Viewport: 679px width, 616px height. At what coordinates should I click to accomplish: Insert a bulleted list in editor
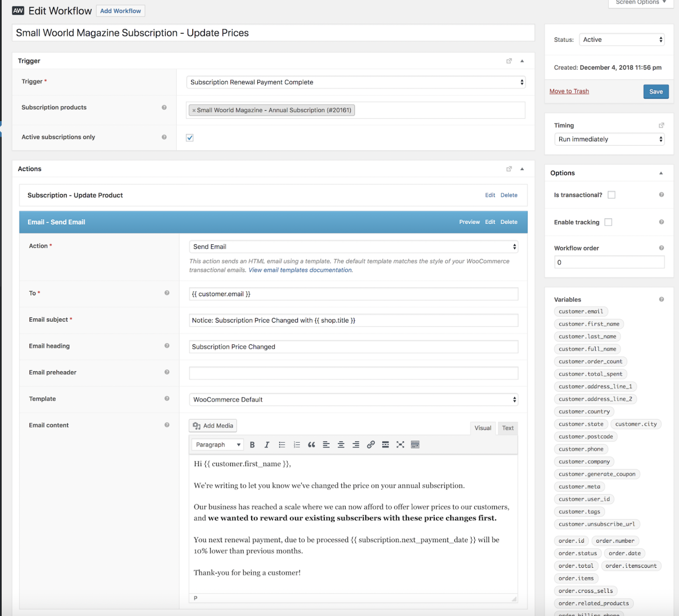point(282,445)
